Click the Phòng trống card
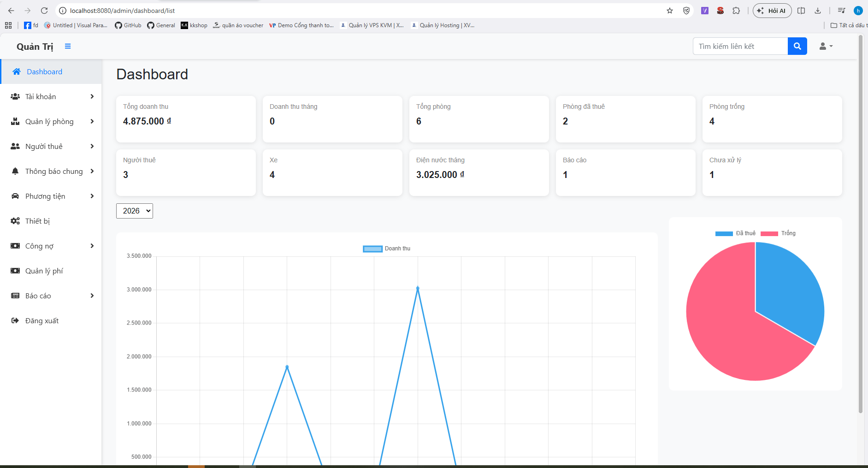The height and width of the screenshot is (468, 868). [x=772, y=119]
